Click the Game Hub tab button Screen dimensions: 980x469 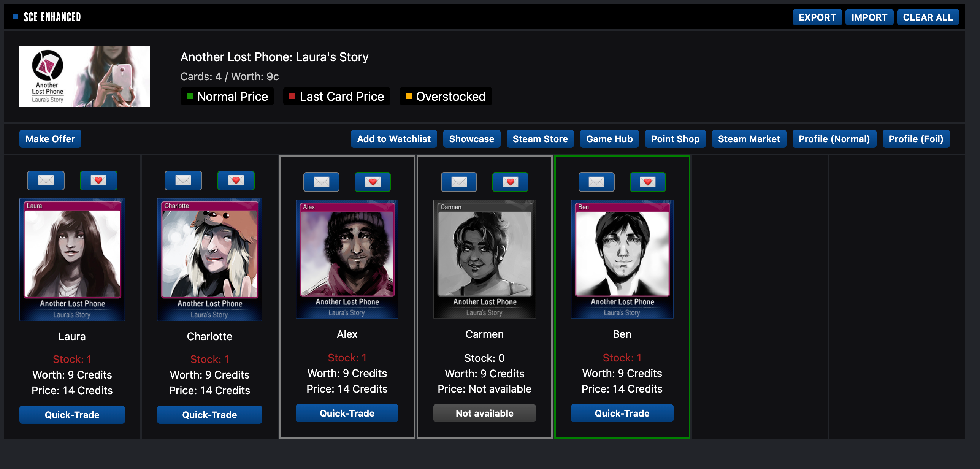pyautogui.click(x=609, y=139)
